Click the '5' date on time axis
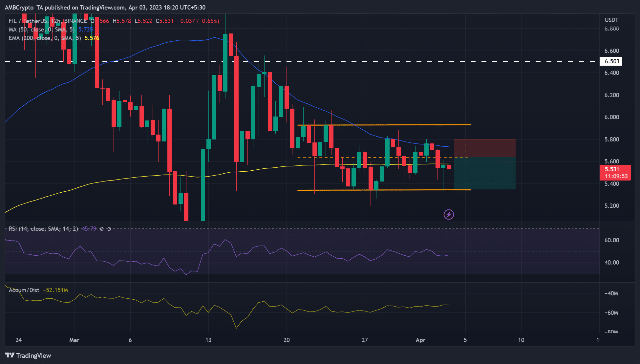The image size is (640, 364). tap(465, 340)
